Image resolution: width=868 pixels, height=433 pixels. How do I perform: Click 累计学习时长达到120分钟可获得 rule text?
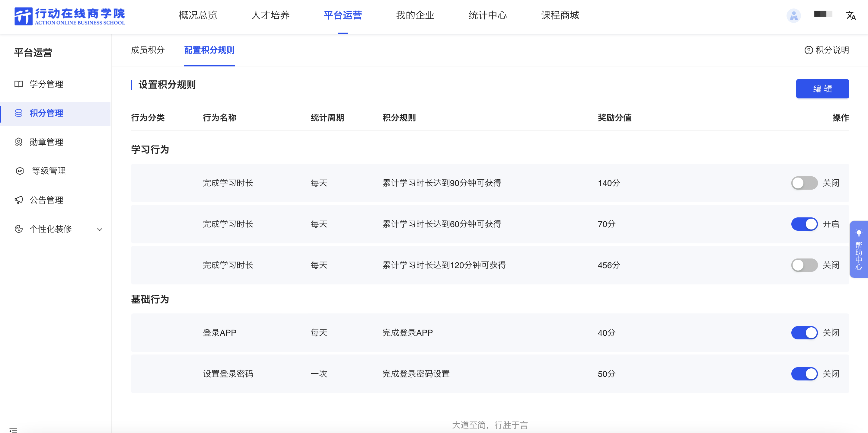[444, 265]
